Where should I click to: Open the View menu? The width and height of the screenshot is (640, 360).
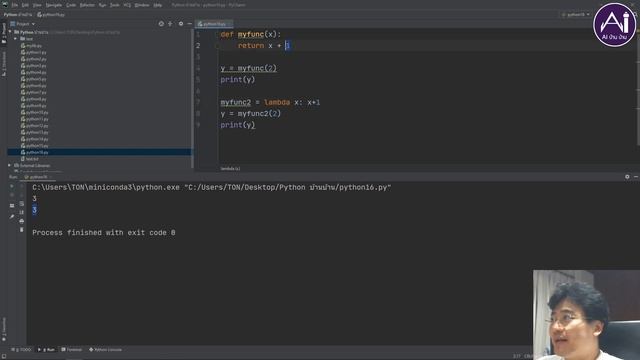coord(37,5)
